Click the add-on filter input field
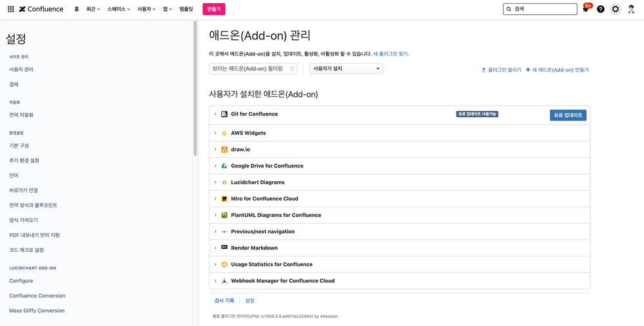Image resolution: width=644 pixels, height=326 pixels. [253, 69]
